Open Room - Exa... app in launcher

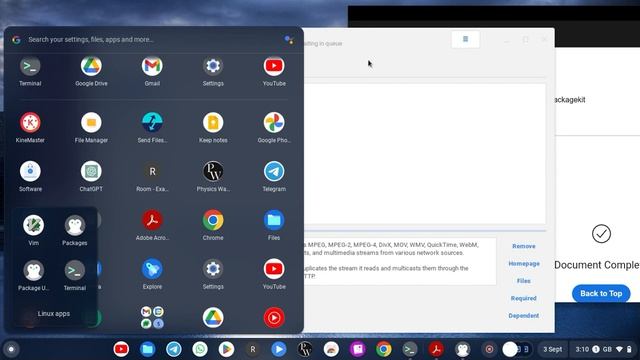click(152, 171)
